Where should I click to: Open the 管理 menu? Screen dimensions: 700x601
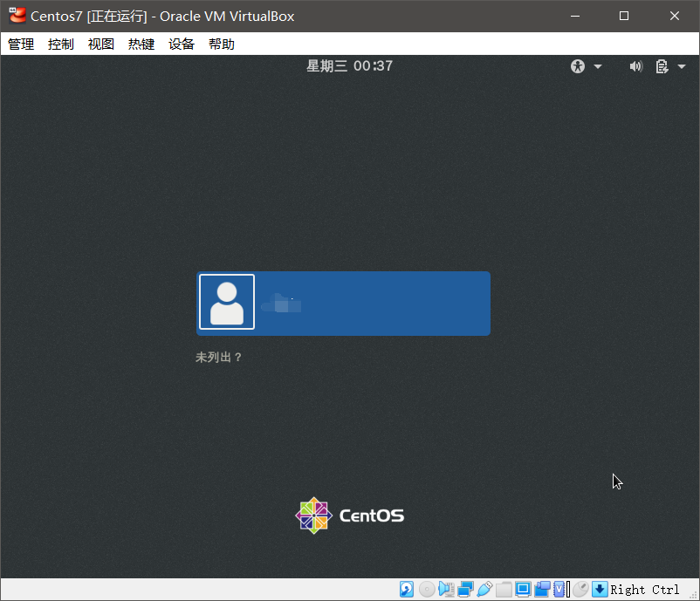click(21, 44)
